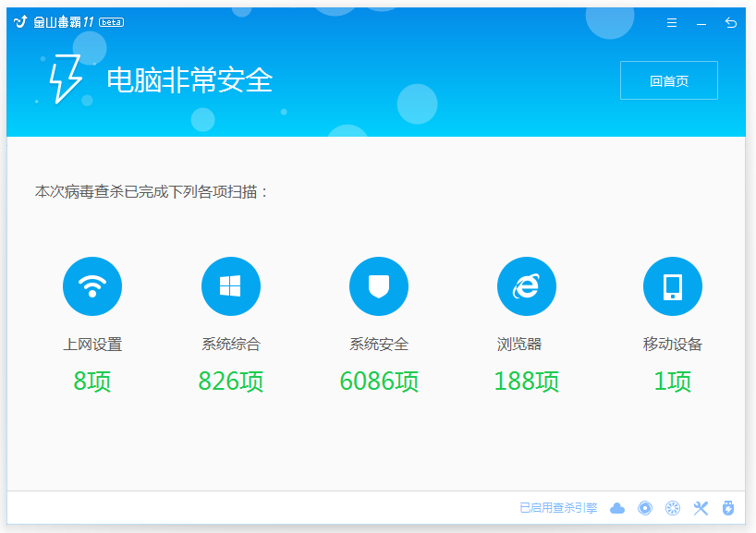Click the 金山毒霸 logo icon
The image size is (756, 533).
pos(20,21)
